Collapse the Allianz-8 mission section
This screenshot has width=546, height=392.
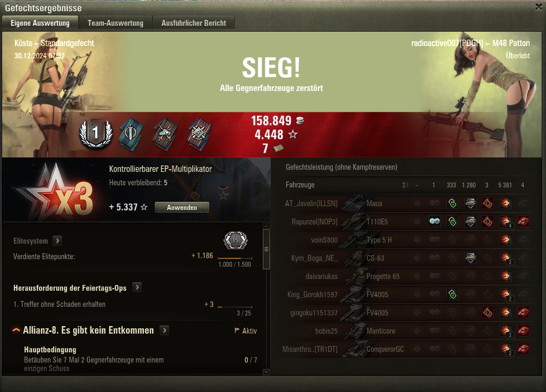pyautogui.click(x=16, y=330)
